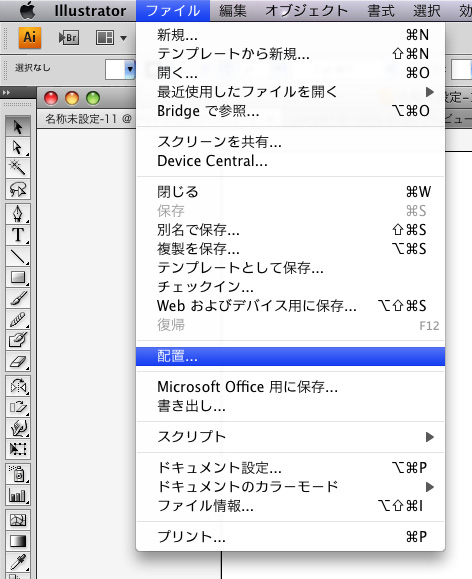The image size is (472, 579).
Task: Choose 新規... from the file menu
Action: [290, 35]
